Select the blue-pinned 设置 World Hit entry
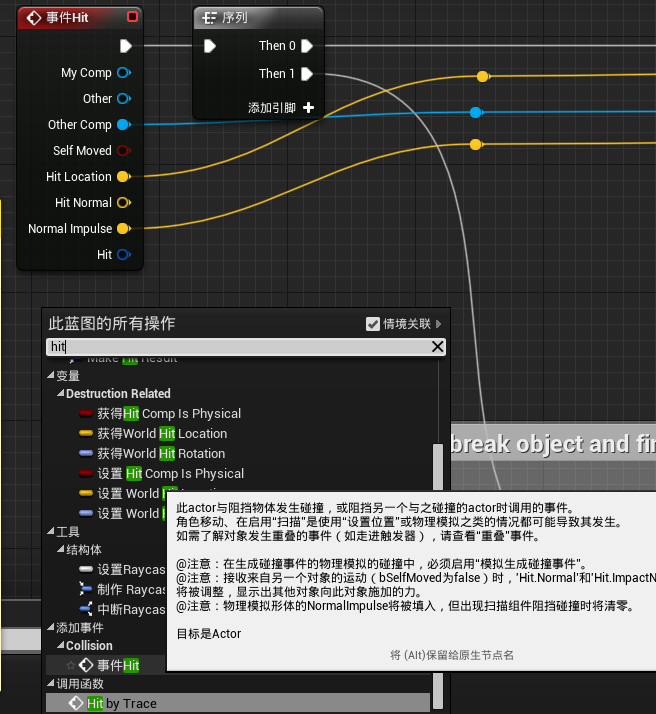 pos(122,514)
